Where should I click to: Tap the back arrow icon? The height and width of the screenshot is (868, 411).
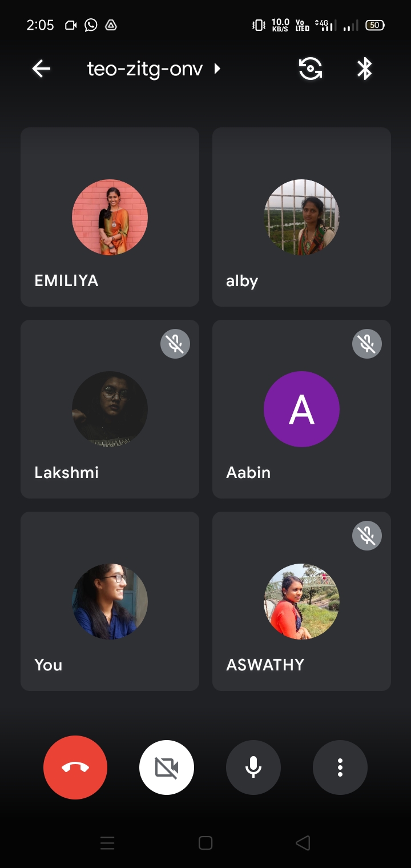point(41,69)
